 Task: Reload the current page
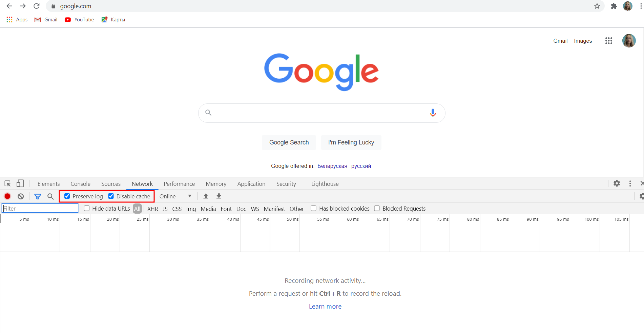click(37, 6)
